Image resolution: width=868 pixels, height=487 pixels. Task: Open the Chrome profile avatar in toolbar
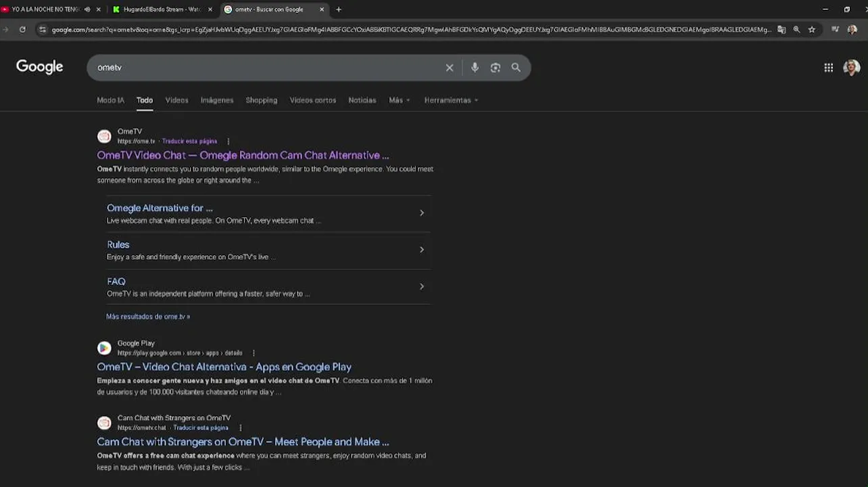point(852,30)
